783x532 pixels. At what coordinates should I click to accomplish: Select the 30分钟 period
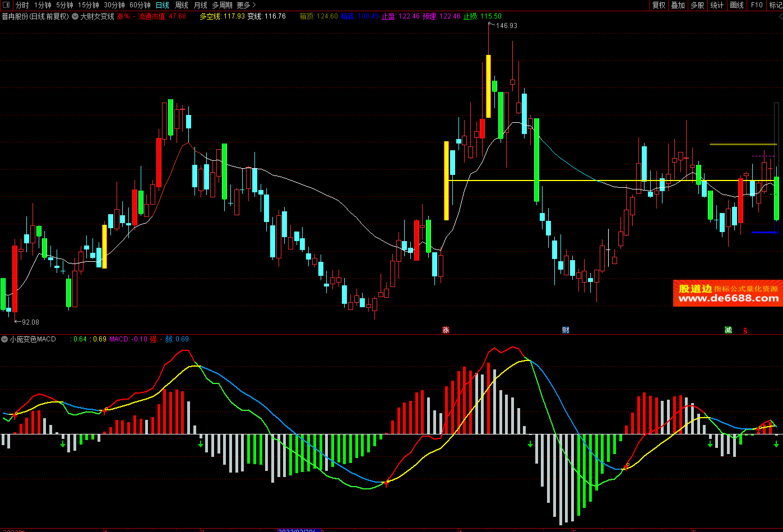pos(114,5)
